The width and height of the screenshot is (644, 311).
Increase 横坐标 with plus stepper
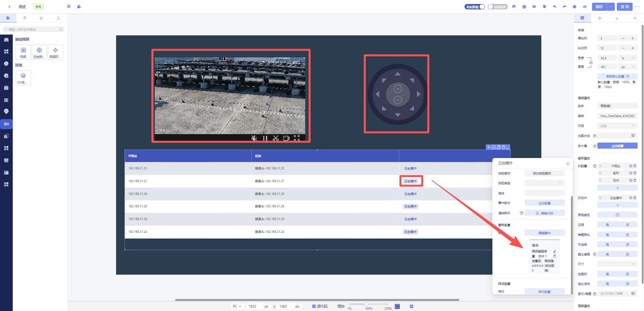click(633, 38)
